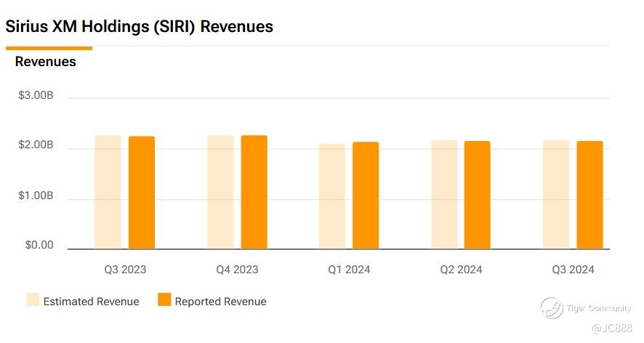The width and height of the screenshot is (644, 343).
Task: Click the Estimated Revenue legend label
Action: (91, 302)
